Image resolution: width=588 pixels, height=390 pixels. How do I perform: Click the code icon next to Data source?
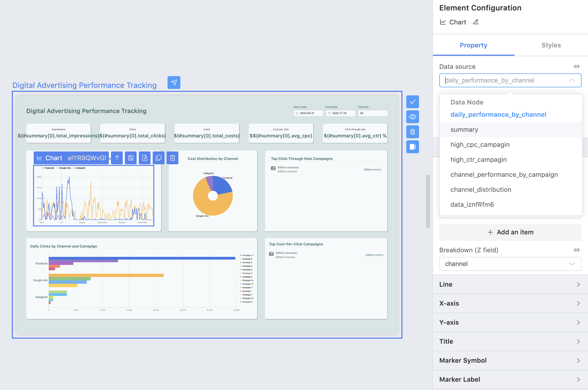pos(576,67)
